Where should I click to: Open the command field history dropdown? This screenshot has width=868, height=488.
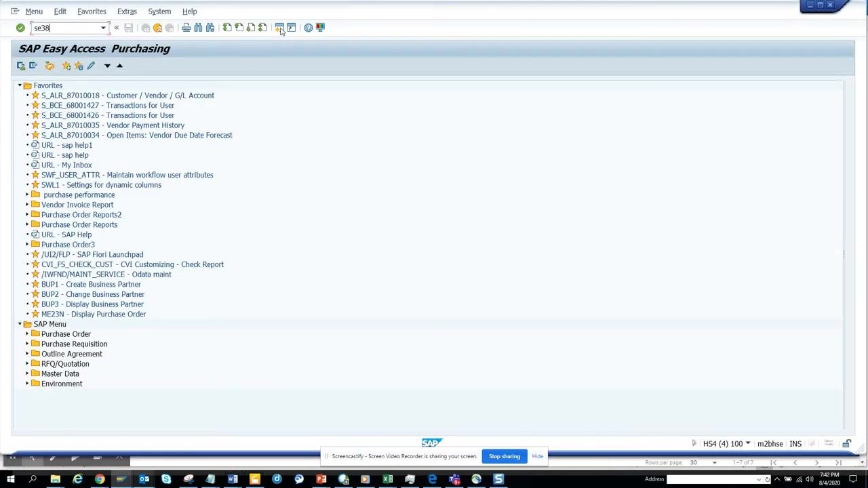tap(103, 28)
